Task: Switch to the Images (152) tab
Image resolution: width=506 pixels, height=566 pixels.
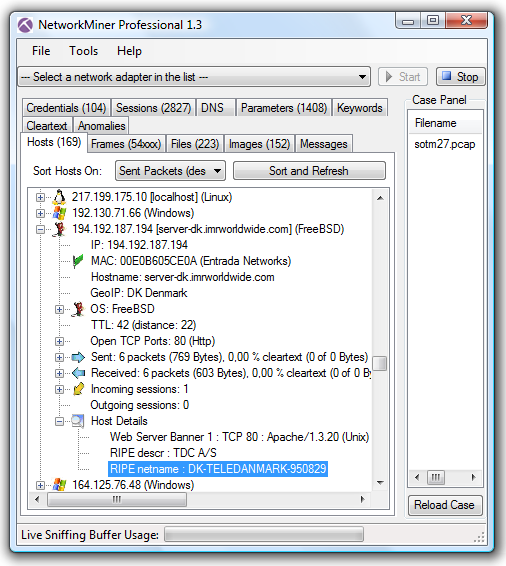Action: pos(259,144)
